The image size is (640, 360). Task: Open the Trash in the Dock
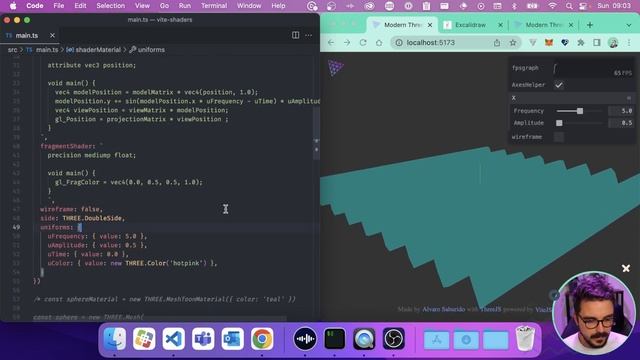point(525,339)
